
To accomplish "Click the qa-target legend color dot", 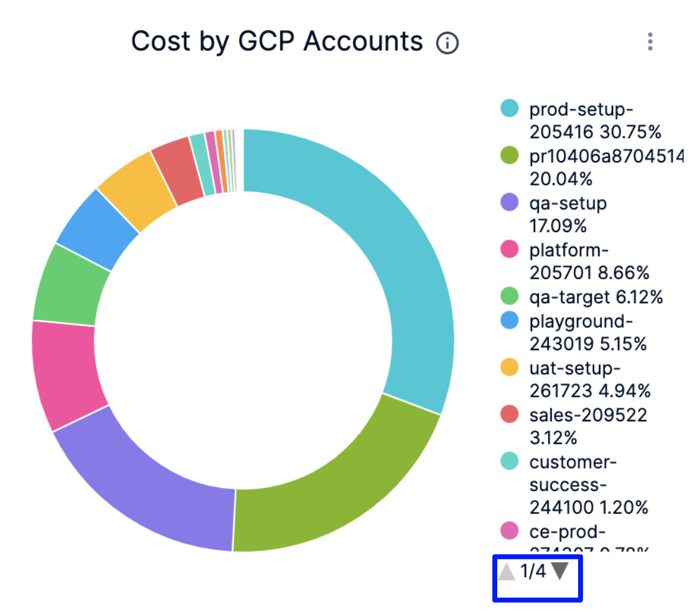I will pyautogui.click(x=510, y=297).
